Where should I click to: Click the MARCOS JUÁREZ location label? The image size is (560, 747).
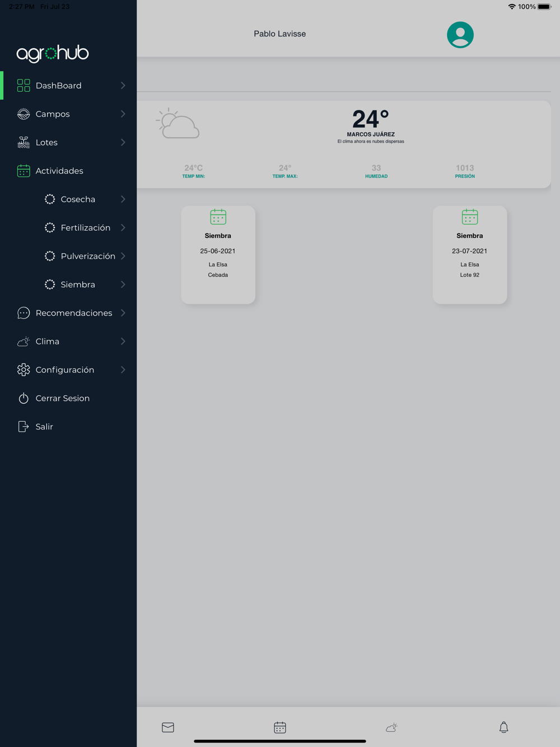coord(371,134)
